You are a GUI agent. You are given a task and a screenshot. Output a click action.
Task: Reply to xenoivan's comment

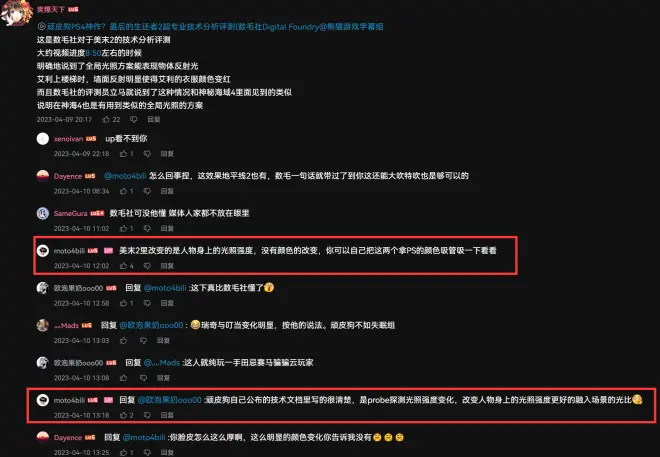167,154
